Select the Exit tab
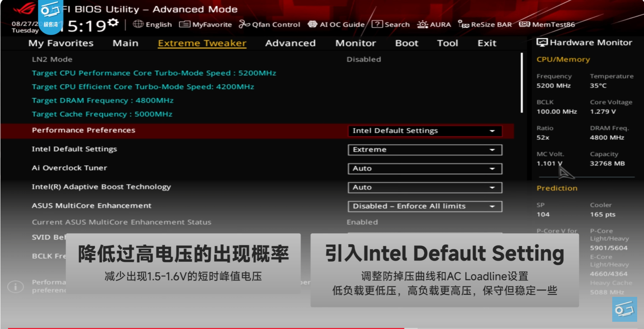Screen dimensions: 644x329 [487, 43]
